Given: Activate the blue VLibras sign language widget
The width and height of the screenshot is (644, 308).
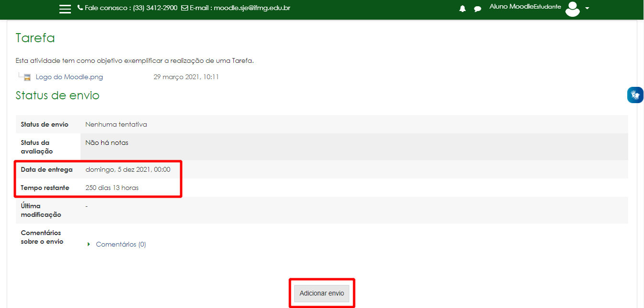Looking at the screenshot, I should pyautogui.click(x=635, y=95).
